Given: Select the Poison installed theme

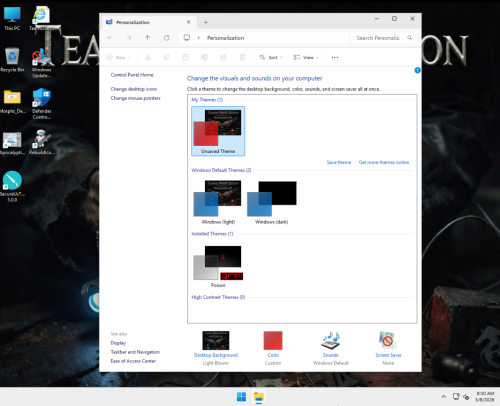Looking at the screenshot, I should (x=218, y=266).
